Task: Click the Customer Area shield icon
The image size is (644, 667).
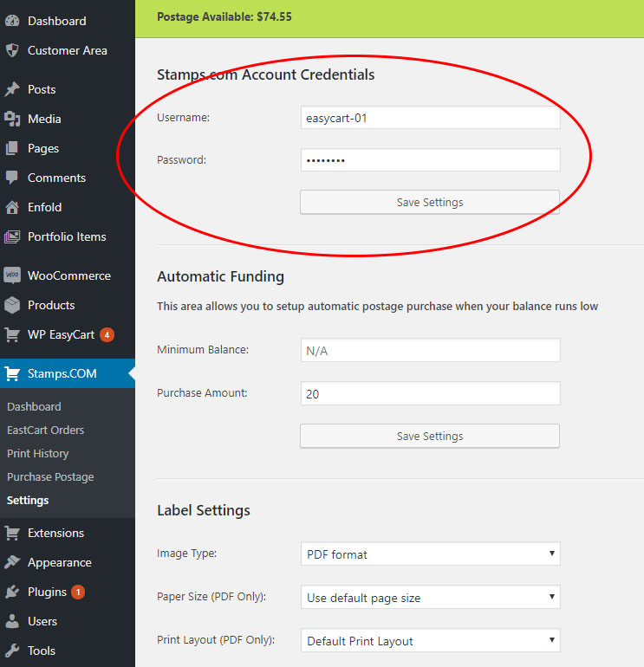Action: point(12,50)
